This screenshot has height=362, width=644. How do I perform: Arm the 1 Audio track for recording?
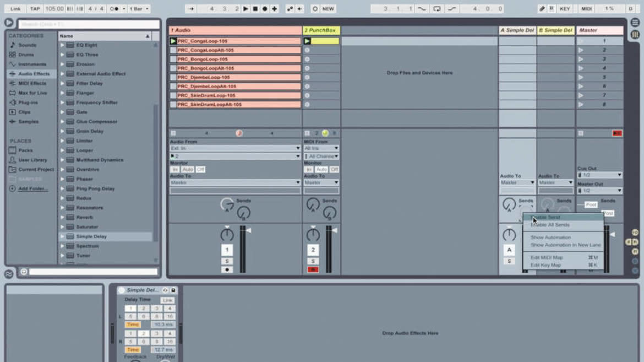click(227, 270)
